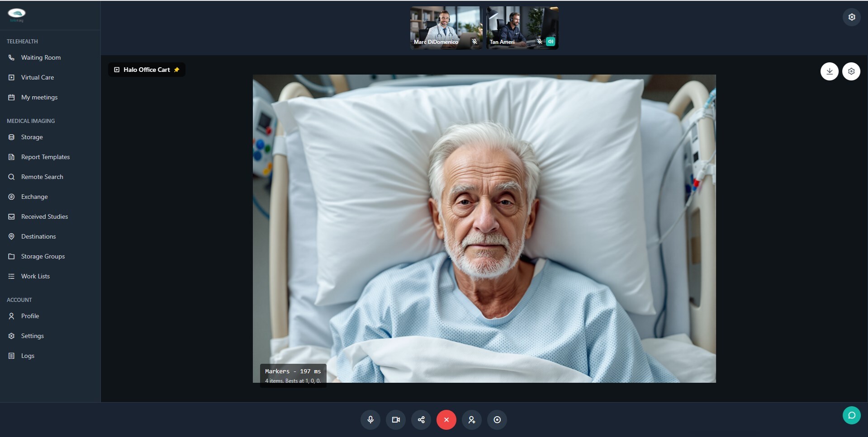This screenshot has height=437, width=868.
Task: Select Marc DiDomenico's video thumbnail
Action: coord(446,28)
